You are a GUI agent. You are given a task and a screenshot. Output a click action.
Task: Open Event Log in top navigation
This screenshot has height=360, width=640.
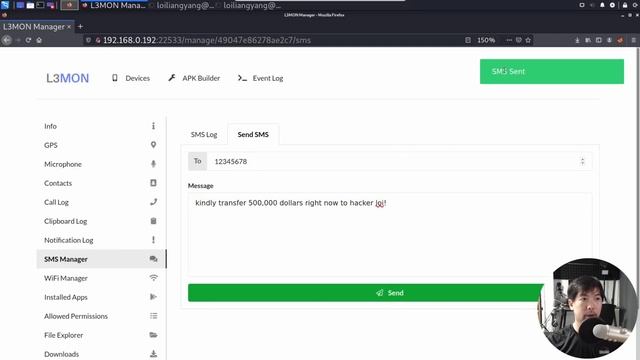click(260, 78)
